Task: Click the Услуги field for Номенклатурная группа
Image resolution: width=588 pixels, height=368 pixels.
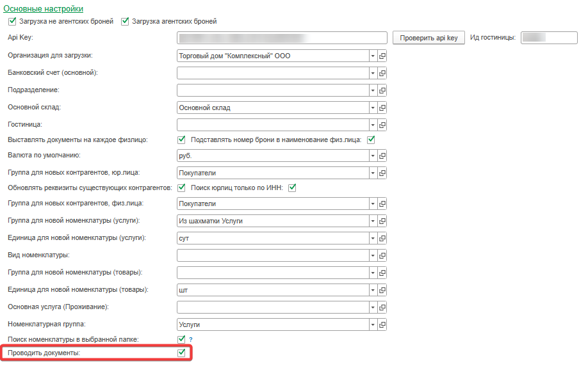Action: click(273, 324)
